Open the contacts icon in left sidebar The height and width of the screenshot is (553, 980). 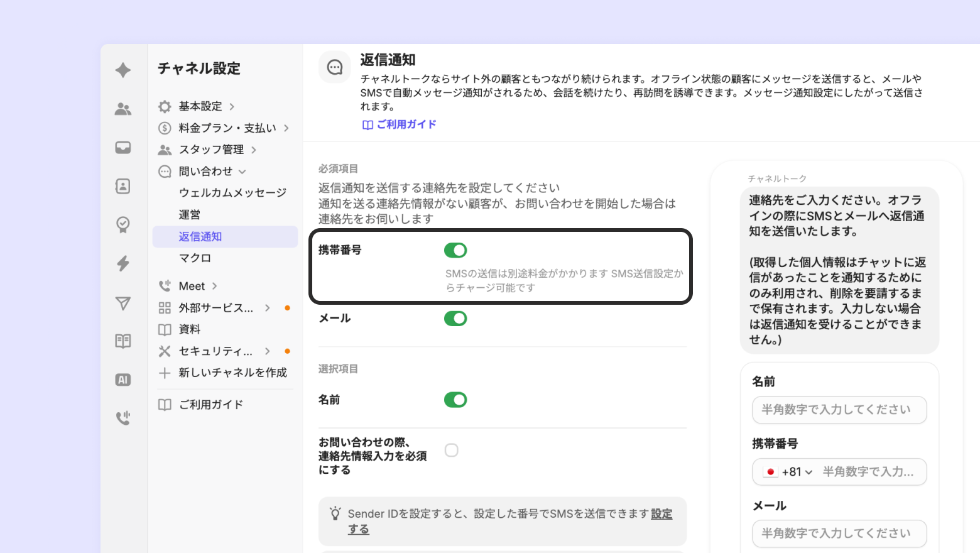coord(123,186)
